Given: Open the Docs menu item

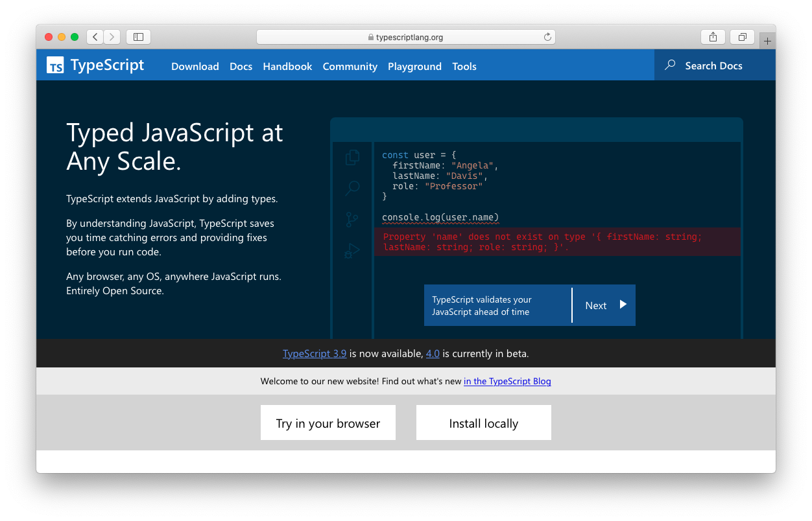Looking at the screenshot, I should click(241, 66).
